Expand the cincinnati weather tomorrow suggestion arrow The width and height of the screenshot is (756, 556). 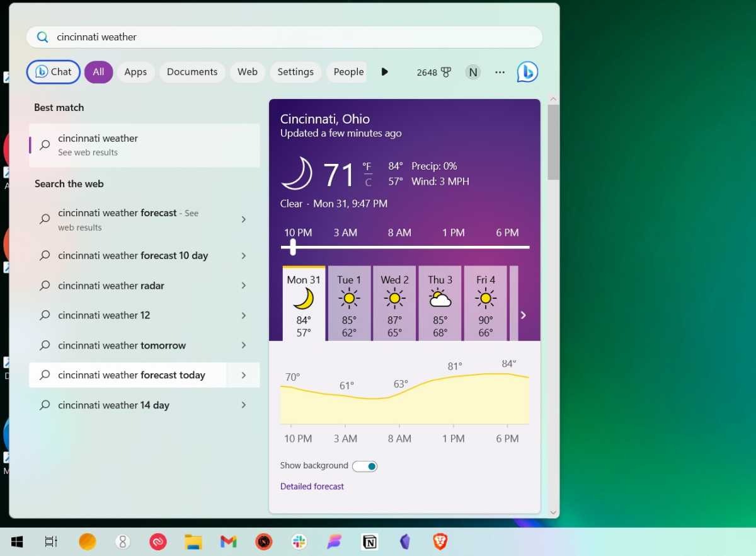pos(244,345)
